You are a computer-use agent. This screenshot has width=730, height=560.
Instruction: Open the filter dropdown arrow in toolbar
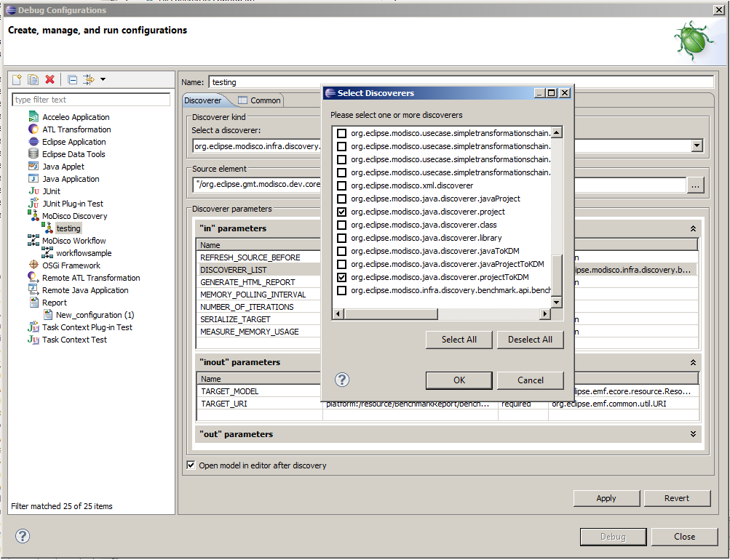(x=103, y=79)
